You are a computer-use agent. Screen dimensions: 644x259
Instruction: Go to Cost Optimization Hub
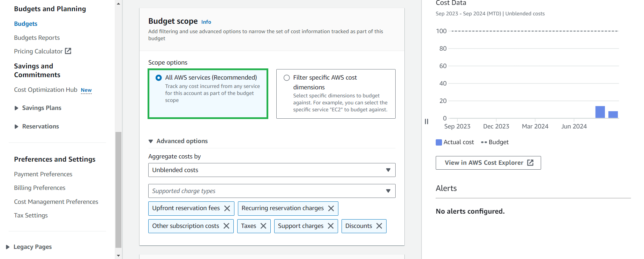46,90
